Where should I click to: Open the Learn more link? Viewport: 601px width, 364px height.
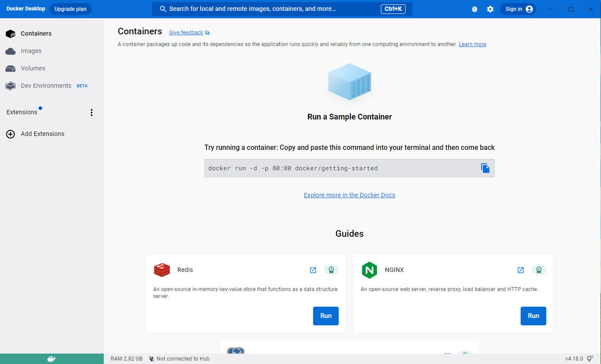[472, 44]
